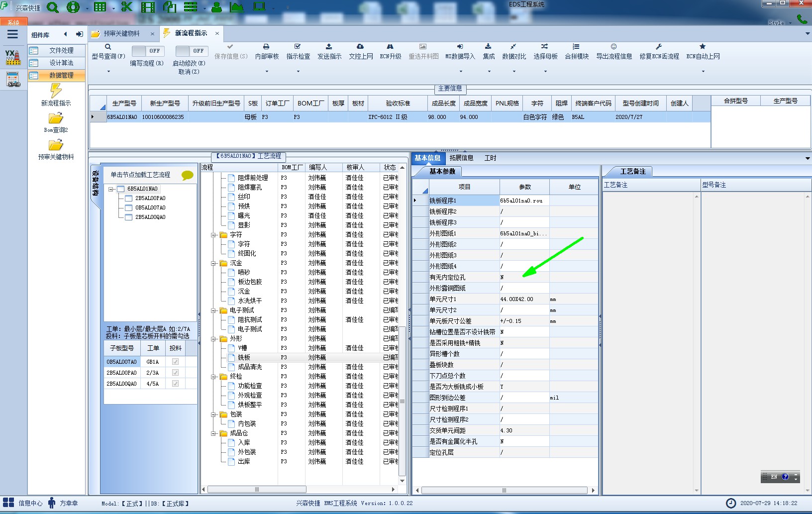Screen dimensions: 812x514
Task: Collapse the 6B5AL01NA0 tree node
Action: click(x=111, y=189)
